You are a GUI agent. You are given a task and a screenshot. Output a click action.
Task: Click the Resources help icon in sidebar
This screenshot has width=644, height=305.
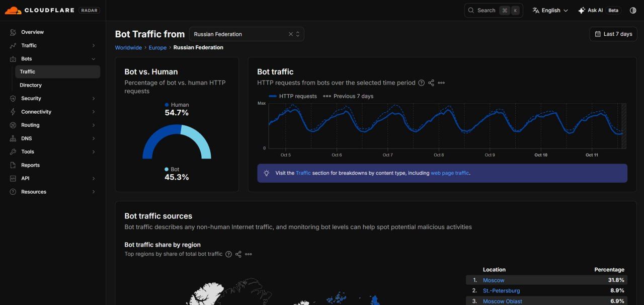click(x=13, y=192)
